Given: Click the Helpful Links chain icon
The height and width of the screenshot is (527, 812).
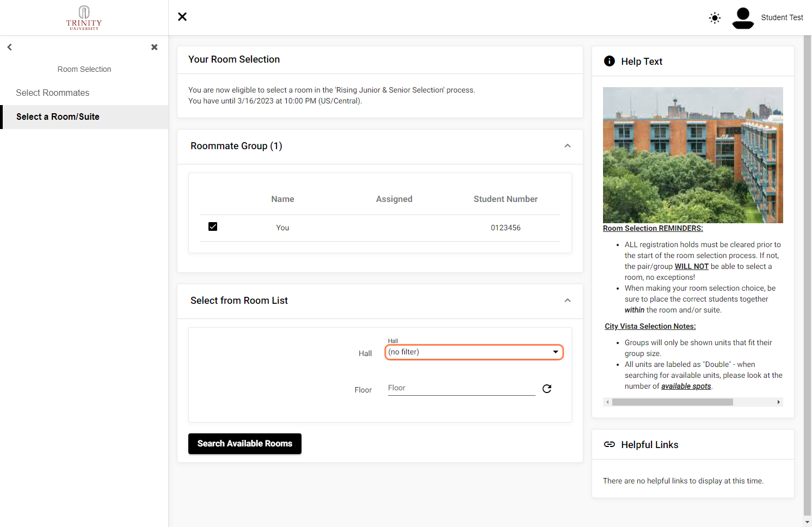Looking at the screenshot, I should pyautogui.click(x=610, y=445).
